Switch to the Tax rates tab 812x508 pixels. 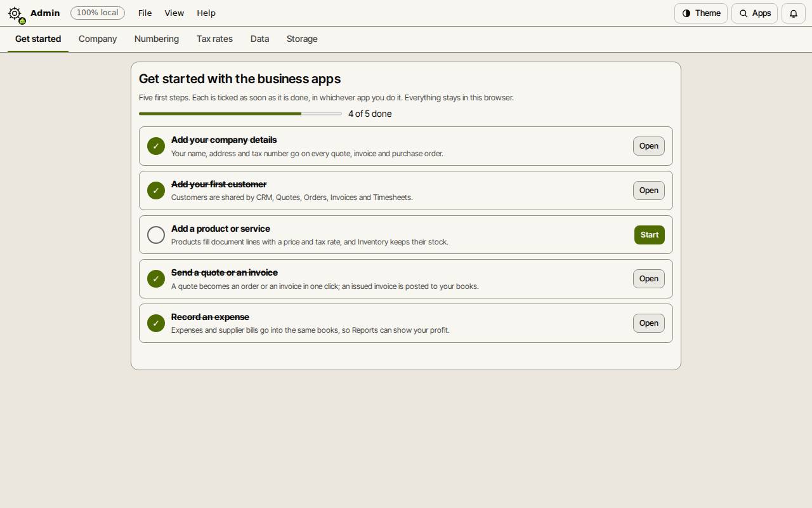coord(214,39)
